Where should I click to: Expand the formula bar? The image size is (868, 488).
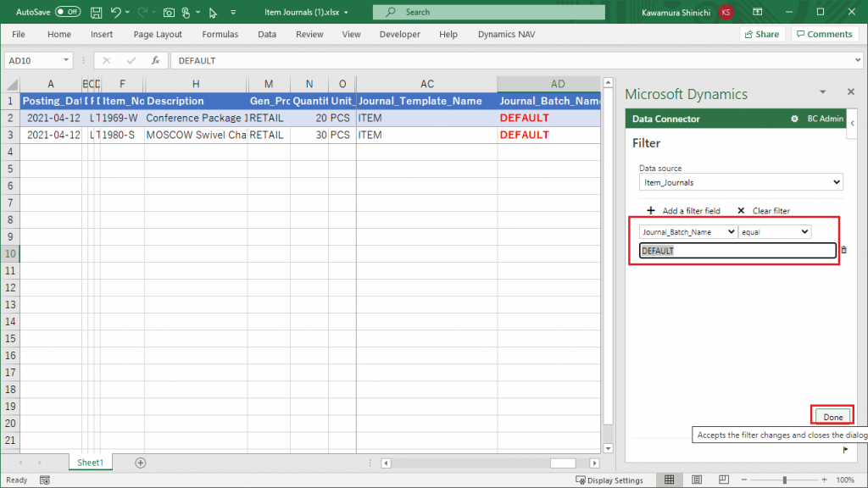(858, 60)
